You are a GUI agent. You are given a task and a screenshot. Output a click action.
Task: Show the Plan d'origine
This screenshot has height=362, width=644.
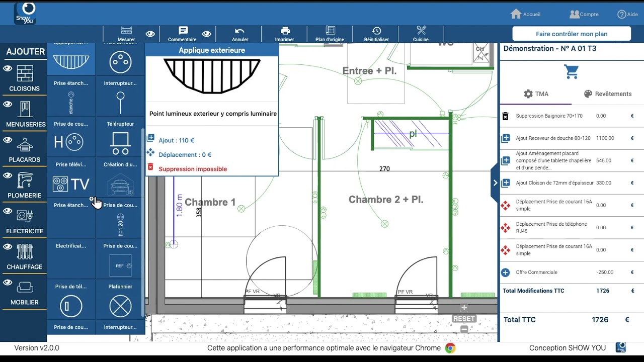330,34
